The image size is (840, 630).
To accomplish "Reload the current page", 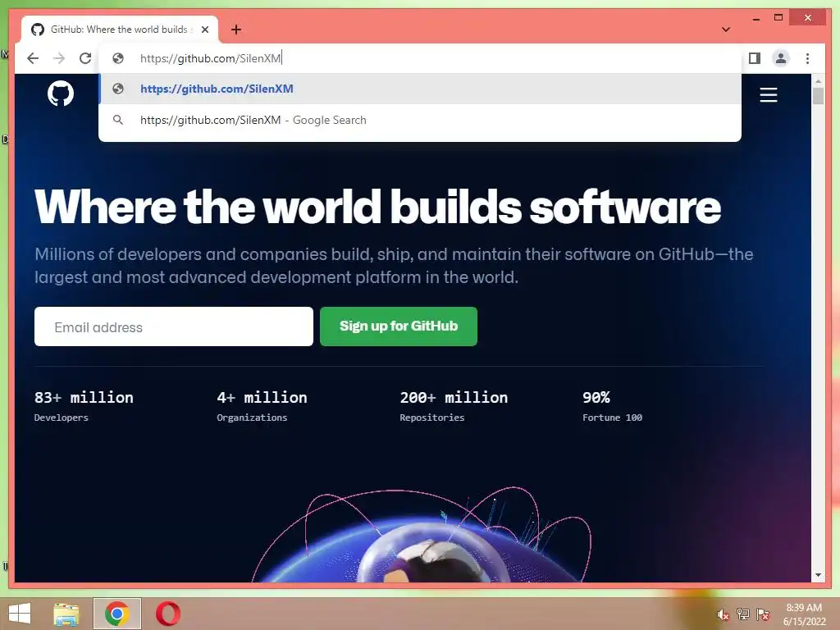I will 85,58.
